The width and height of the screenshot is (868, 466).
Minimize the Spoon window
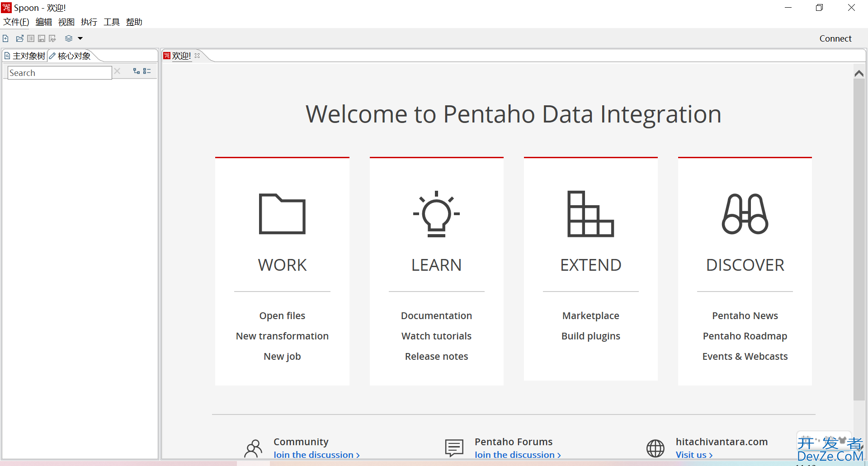click(x=788, y=8)
